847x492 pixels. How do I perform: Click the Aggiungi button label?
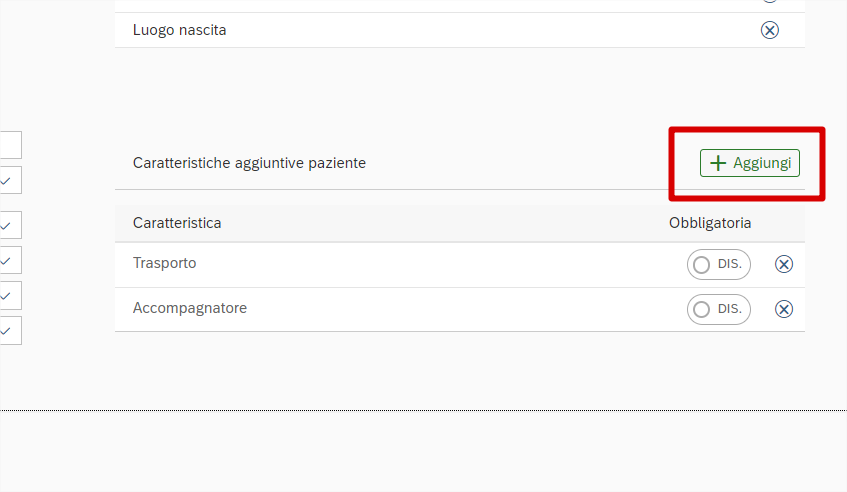762,163
